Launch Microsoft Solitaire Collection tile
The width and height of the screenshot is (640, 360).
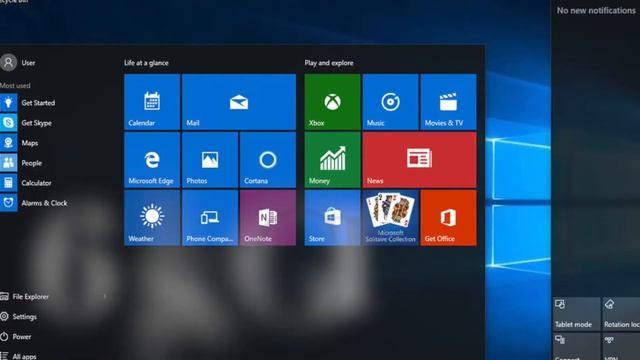point(390,218)
